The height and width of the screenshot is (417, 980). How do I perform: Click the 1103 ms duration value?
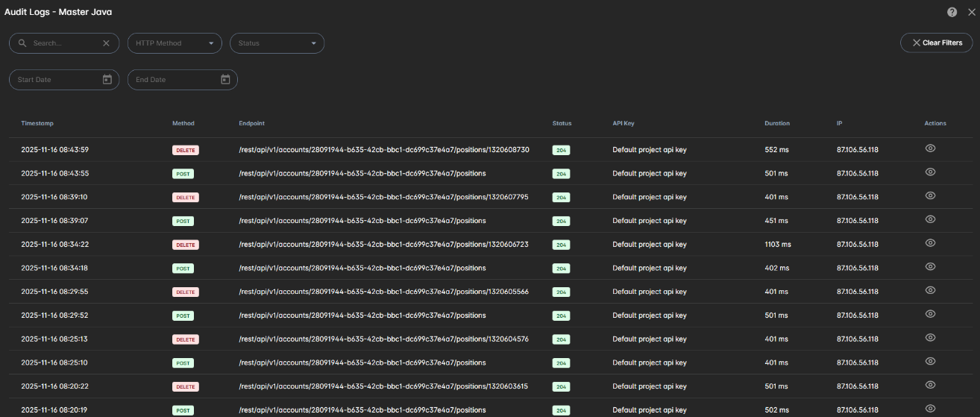(778, 244)
